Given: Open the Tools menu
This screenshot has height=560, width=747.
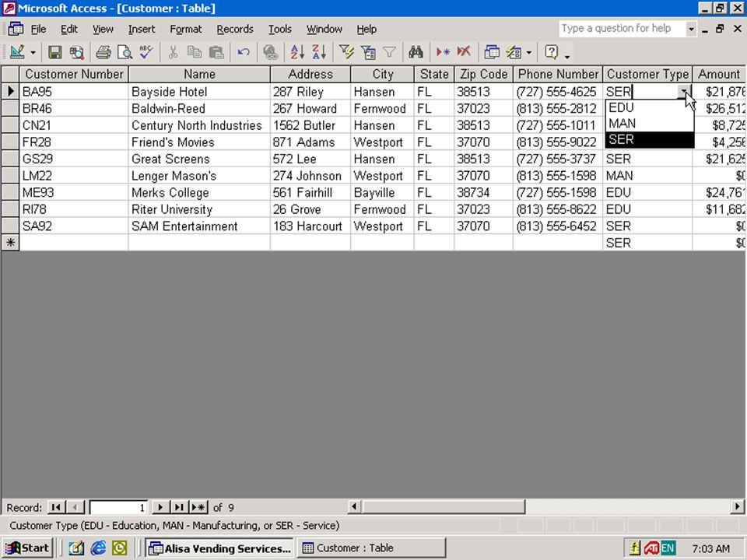Looking at the screenshot, I should [279, 29].
